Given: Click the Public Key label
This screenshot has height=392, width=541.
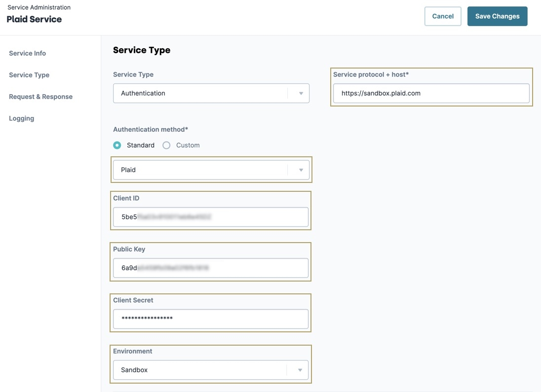Looking at the screenshot, I should tap(129, 249).
